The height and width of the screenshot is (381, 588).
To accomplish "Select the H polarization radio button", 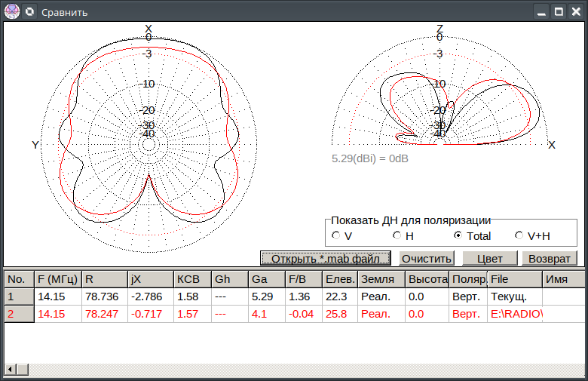I will [397, 235].
